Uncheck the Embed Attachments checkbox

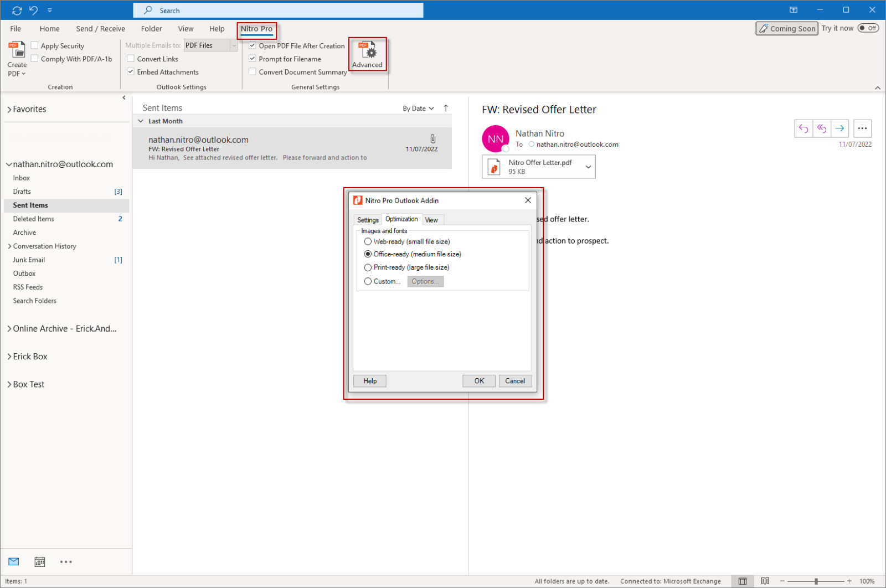(x=131, y=71)
